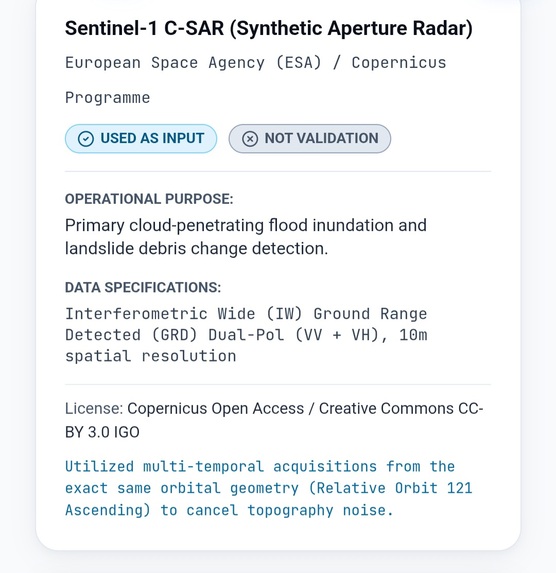556x573 pixels.
Task: Click the word Programme under the title
Action: coord(107,98)
